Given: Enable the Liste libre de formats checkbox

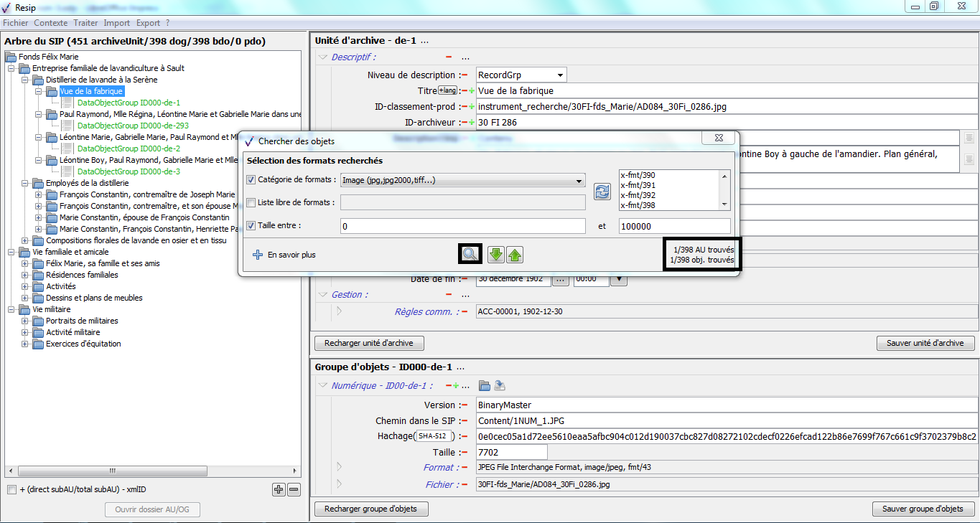Looking at the screenshot, I should pyautogui.click(x=251, y=203).
